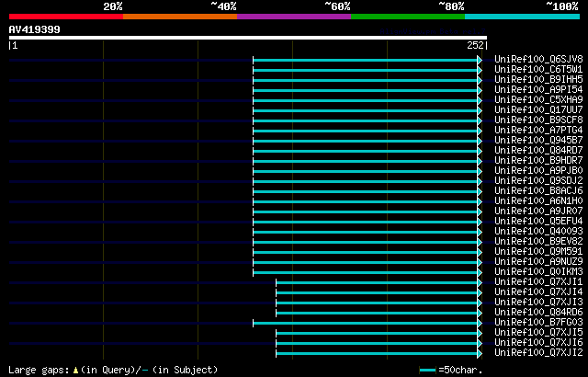Screen dimensions: 588x377
Task: Select the UniRef100_A7PTG4 label
Action: (538, 131)
